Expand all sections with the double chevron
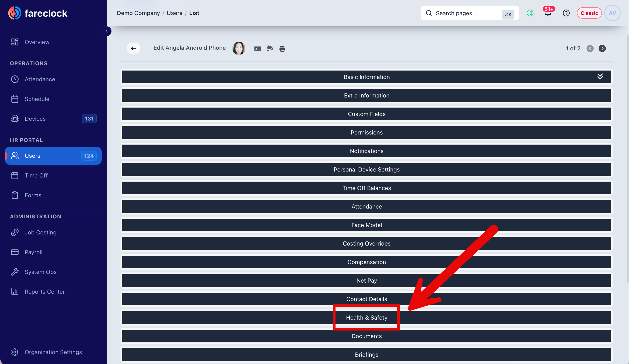 (x=600, y=76)
